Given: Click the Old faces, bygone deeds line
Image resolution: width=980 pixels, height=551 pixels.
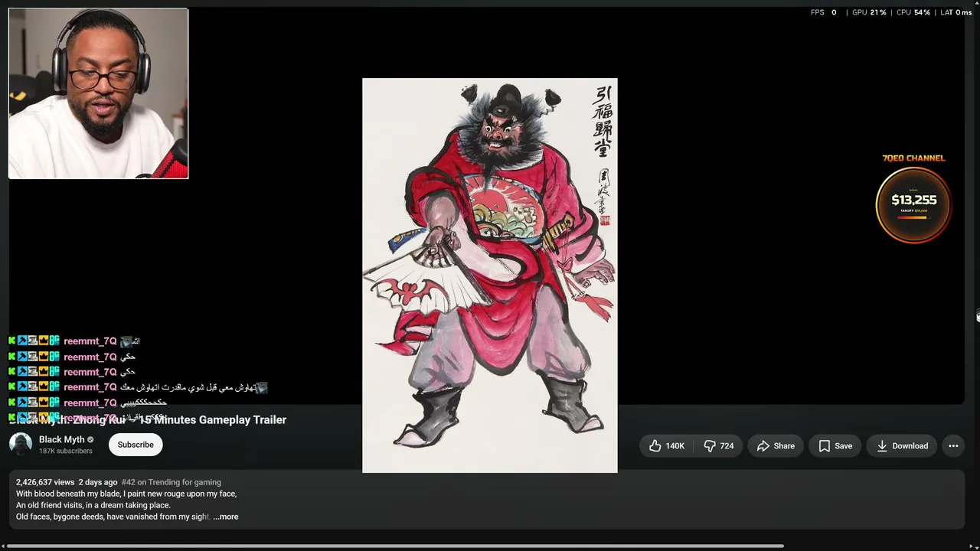Looking at the screenshot, I should point(113,517).
